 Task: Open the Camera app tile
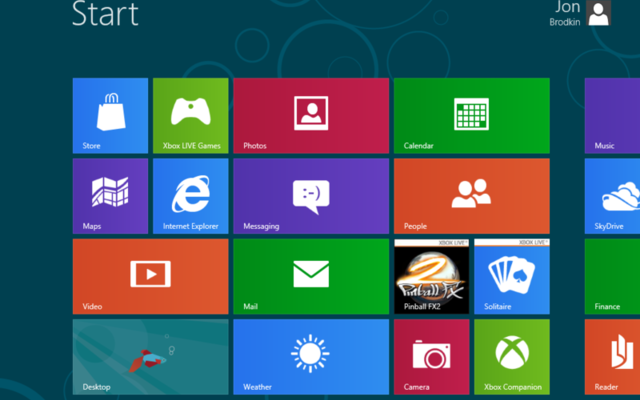click(x=431, y=357)
